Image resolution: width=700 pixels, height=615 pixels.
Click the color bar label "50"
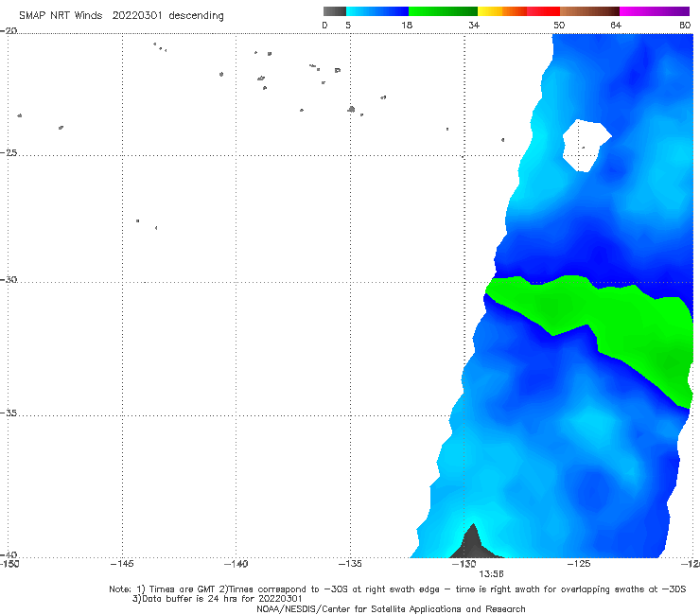click(x=559, y=25)
